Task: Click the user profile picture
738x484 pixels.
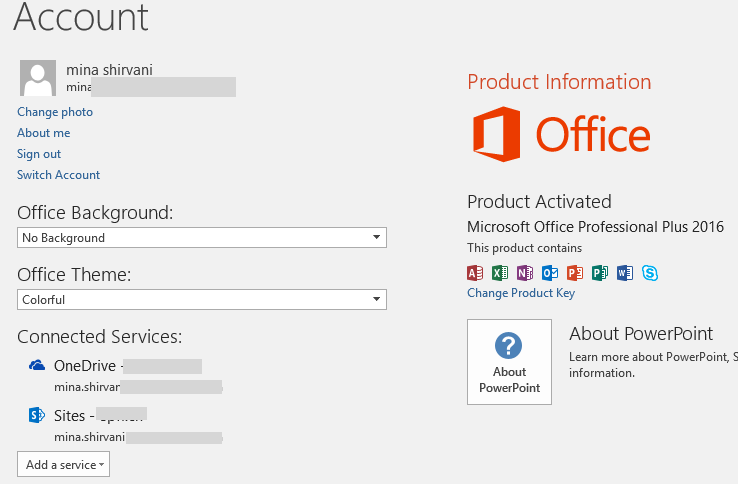Action: click(38, 79)
